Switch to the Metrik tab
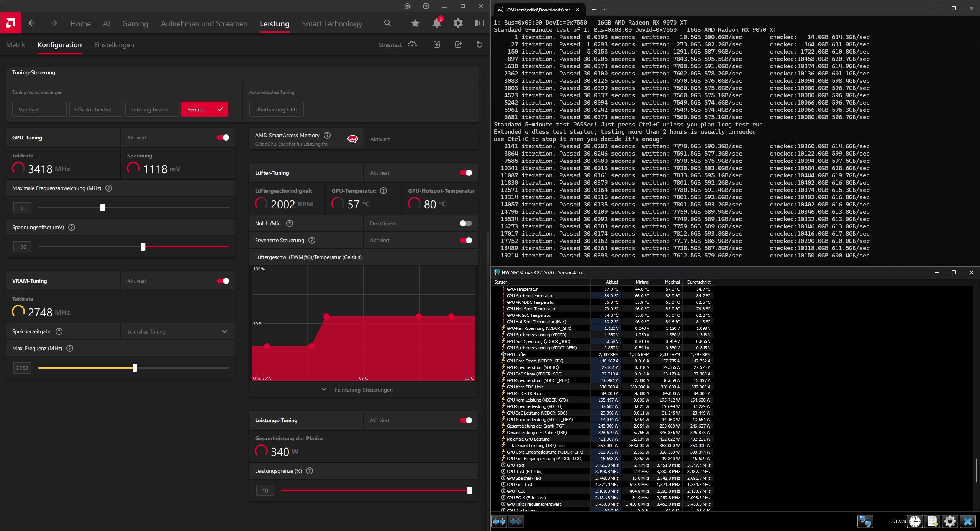 [x=16, y=45]
